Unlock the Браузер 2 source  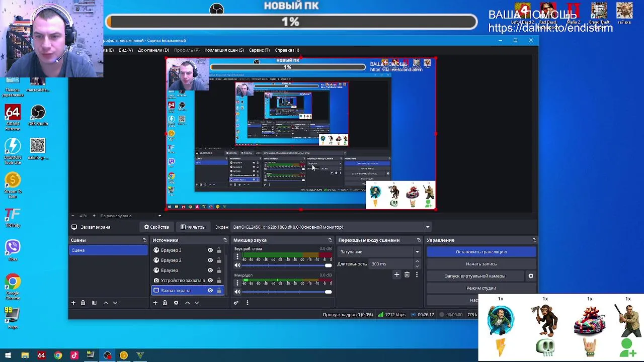tap(219, 260)
